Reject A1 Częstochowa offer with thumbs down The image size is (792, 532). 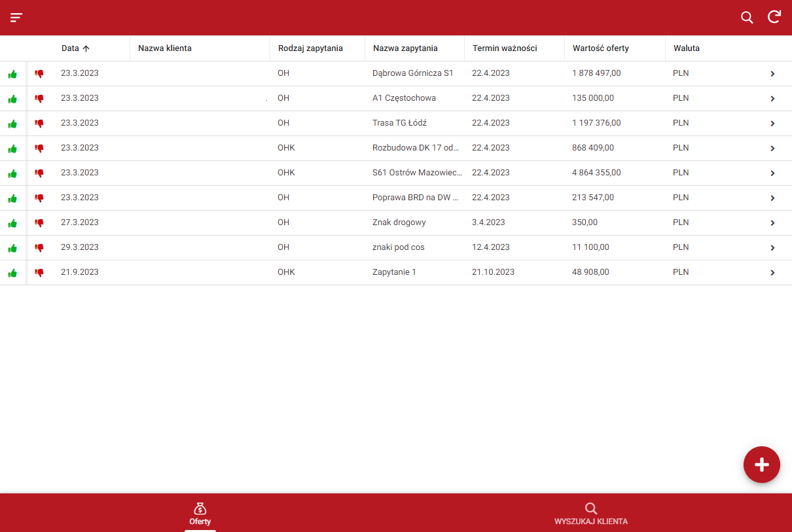coord(39,99)
